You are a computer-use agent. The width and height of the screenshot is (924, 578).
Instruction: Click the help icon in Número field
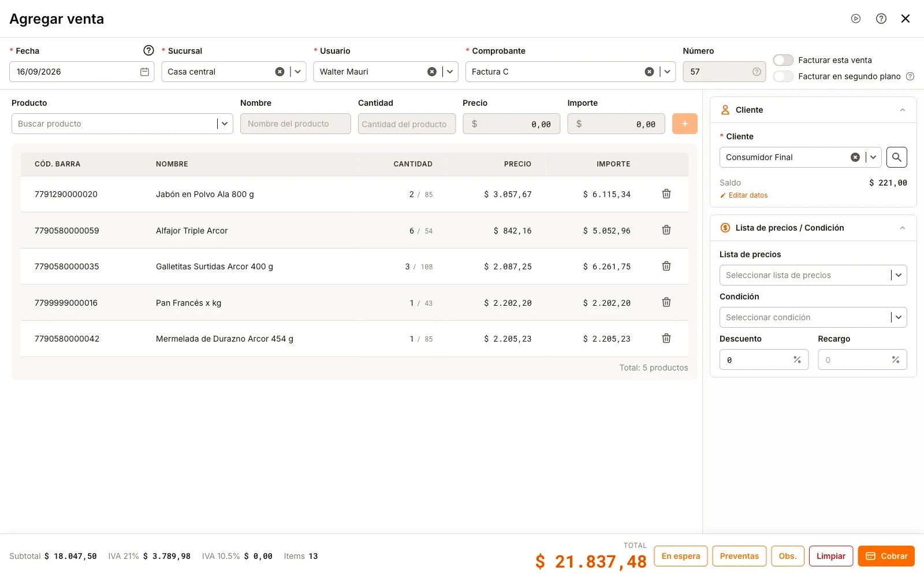757,72
